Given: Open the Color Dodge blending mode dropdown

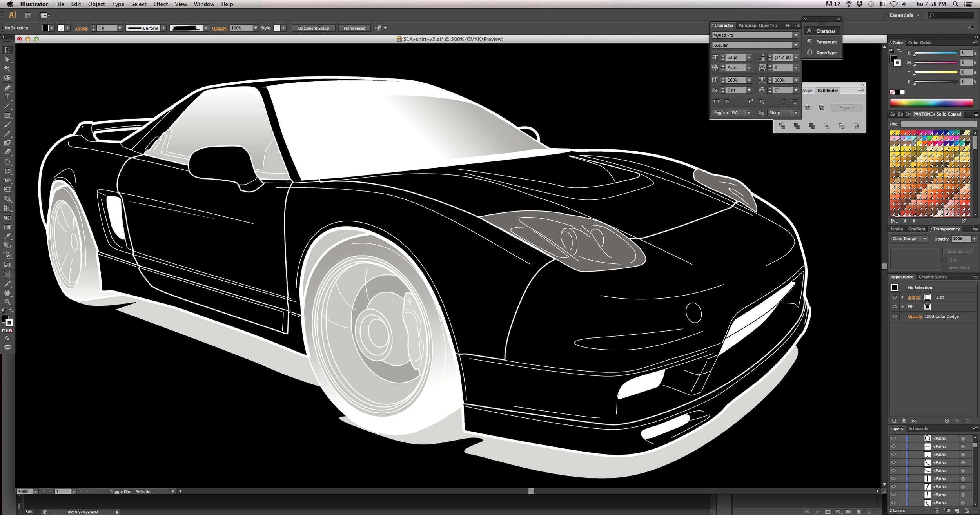Looking at the screenshot, I should [x=924, y=238].
